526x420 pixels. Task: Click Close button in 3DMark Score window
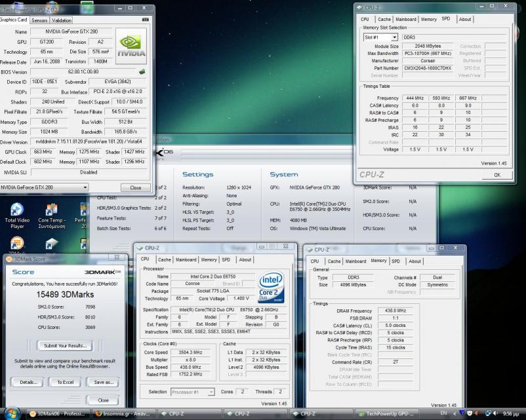103,400
